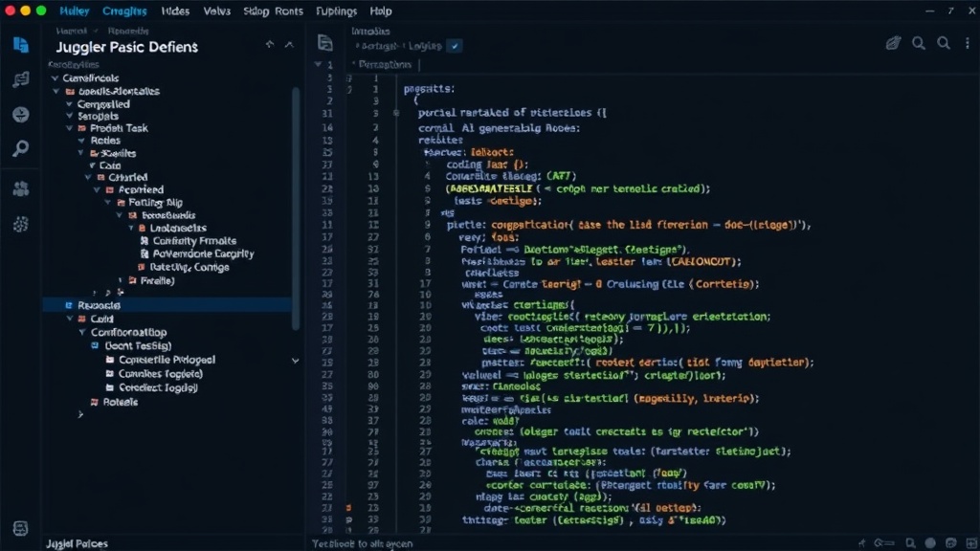Click the bottom-most sidebar icon
This screenshot has width=980, height=551.
click(x=21, y=528)
